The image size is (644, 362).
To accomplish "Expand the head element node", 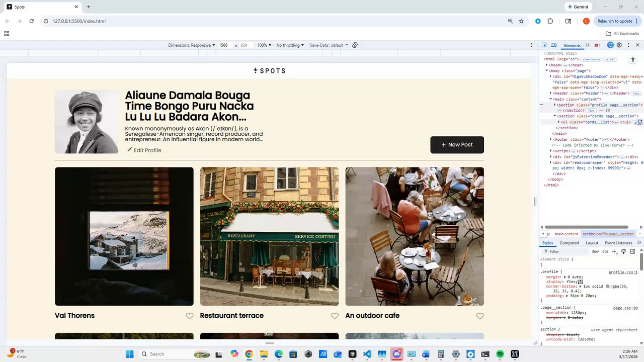I will (x=547, y=65).
